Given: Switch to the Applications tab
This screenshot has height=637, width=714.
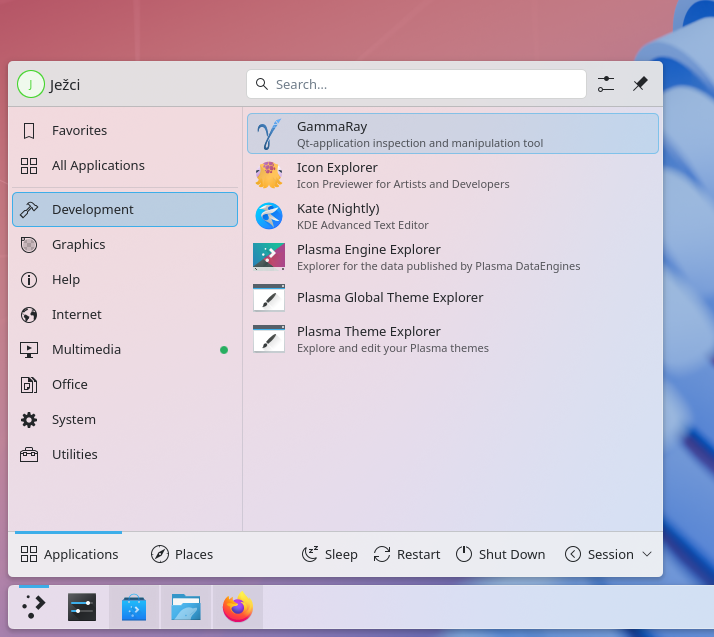Looking at the screenshot, I should pos(69,554).
